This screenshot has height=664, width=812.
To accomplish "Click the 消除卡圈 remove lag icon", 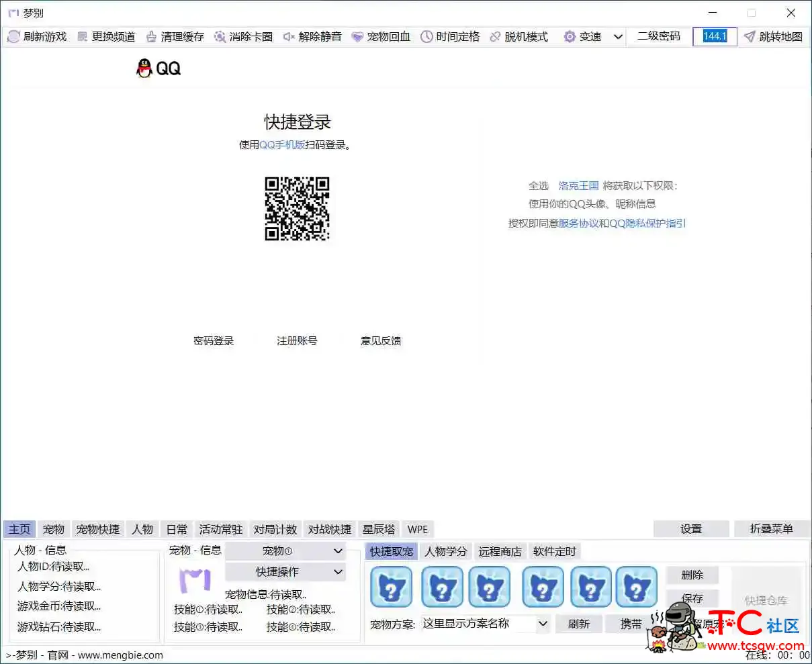I will [220, 37].
